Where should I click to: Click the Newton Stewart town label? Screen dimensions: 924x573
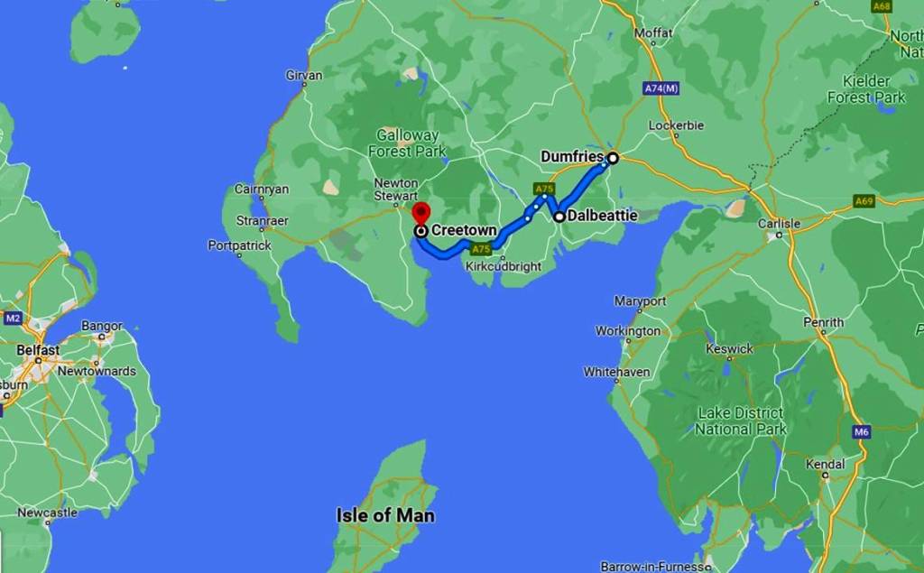point(396,189)
